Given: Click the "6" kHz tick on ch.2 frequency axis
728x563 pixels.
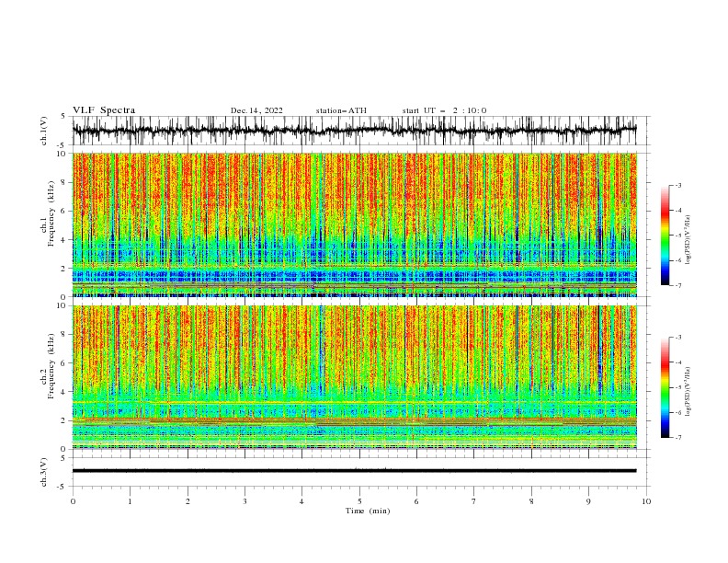Looking at the screenshot, I should click(x=64, y=363).
